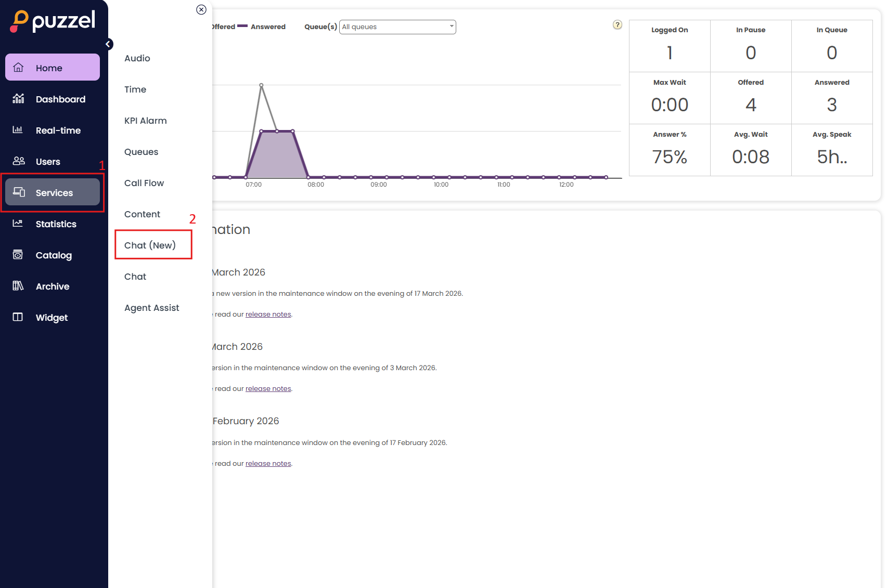Image resolution: width=887 pixels, height=588 pixels.
Task: Open the Call Flow submenu item
Action: 144,183
